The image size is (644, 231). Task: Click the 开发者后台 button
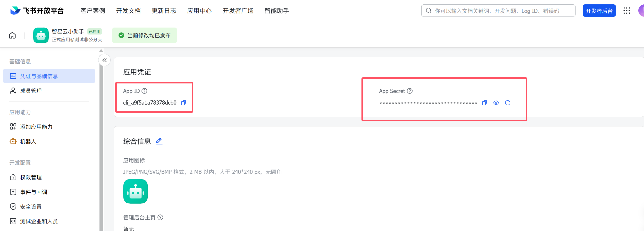click(x=599, y=11)
